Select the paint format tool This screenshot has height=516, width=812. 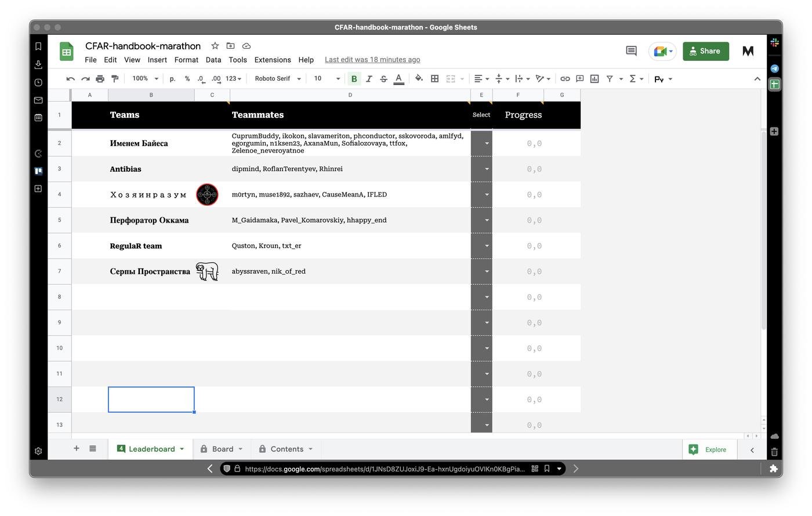click(115, 79)
